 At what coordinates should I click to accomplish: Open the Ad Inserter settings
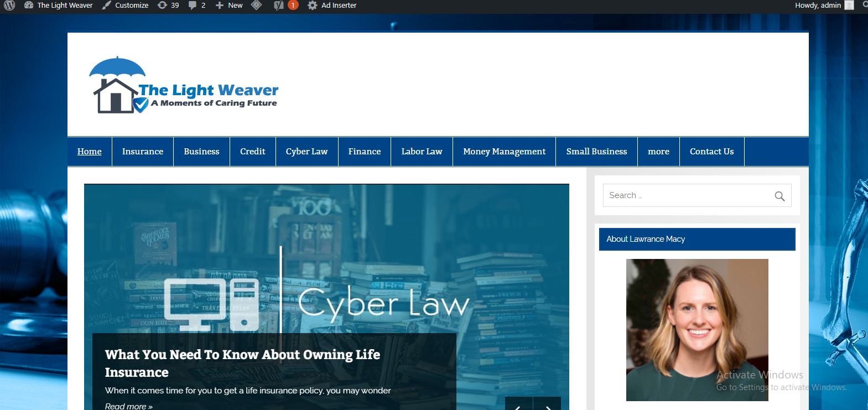(332, 6)
